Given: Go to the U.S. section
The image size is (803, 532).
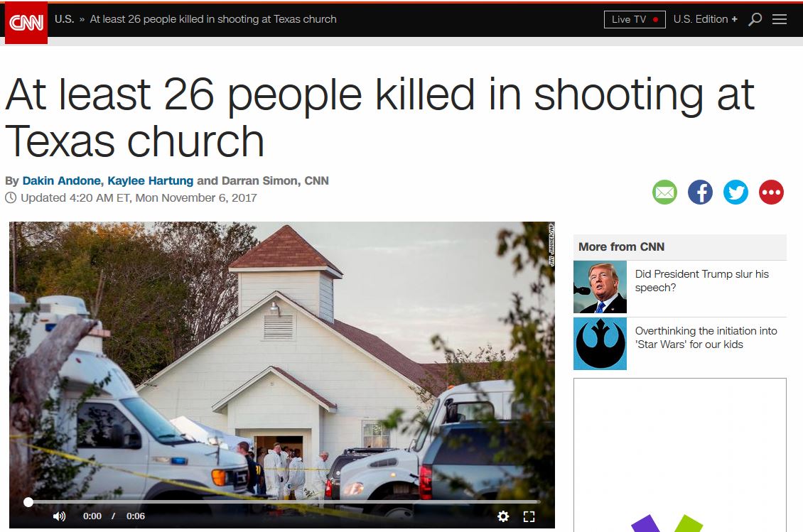Looking at the screenshot, I should [65, 19].
